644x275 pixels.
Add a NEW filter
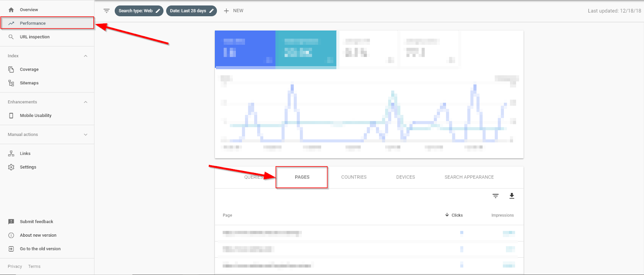pyautogui.click(x=233, y=11)
